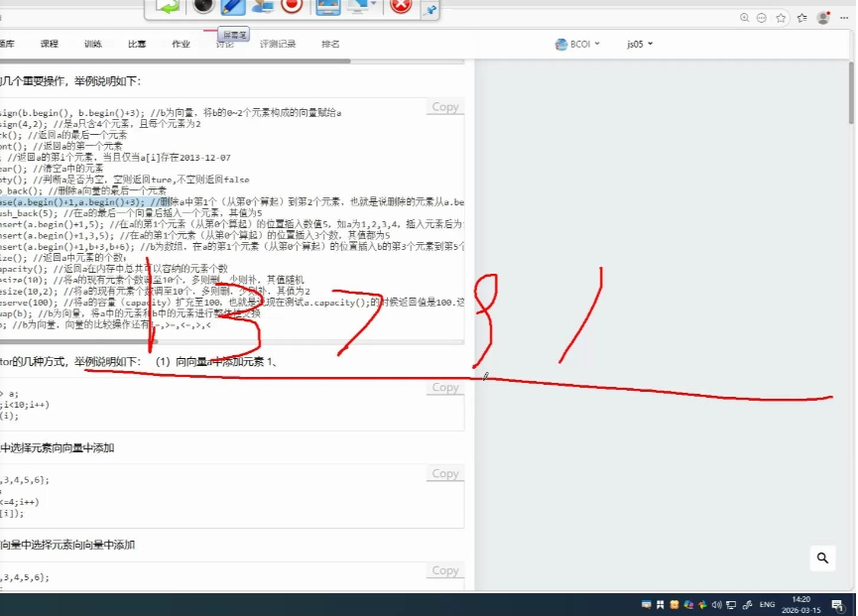Select the screen pen tool in floating toolbar
Screen dimensions: 858x616
[232, 6]
